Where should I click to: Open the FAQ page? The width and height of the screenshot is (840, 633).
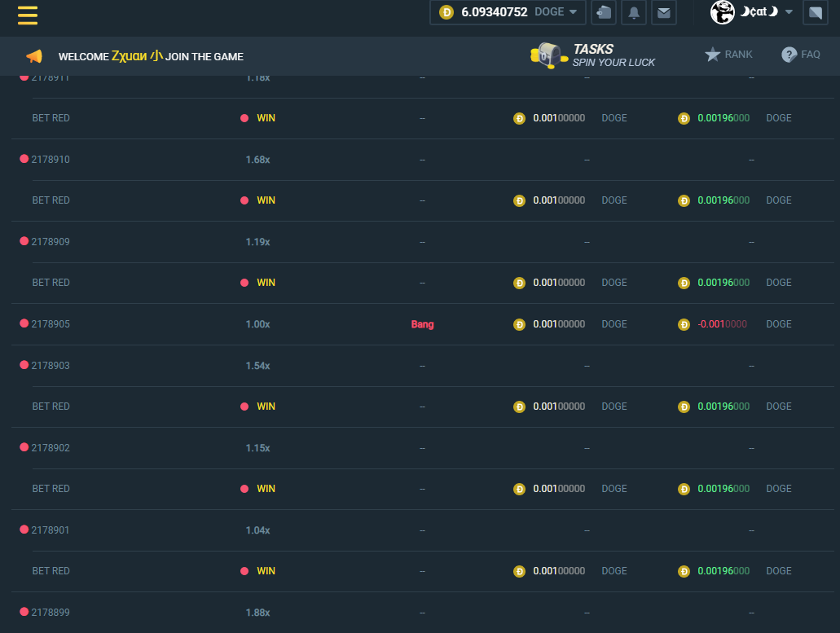801,55
